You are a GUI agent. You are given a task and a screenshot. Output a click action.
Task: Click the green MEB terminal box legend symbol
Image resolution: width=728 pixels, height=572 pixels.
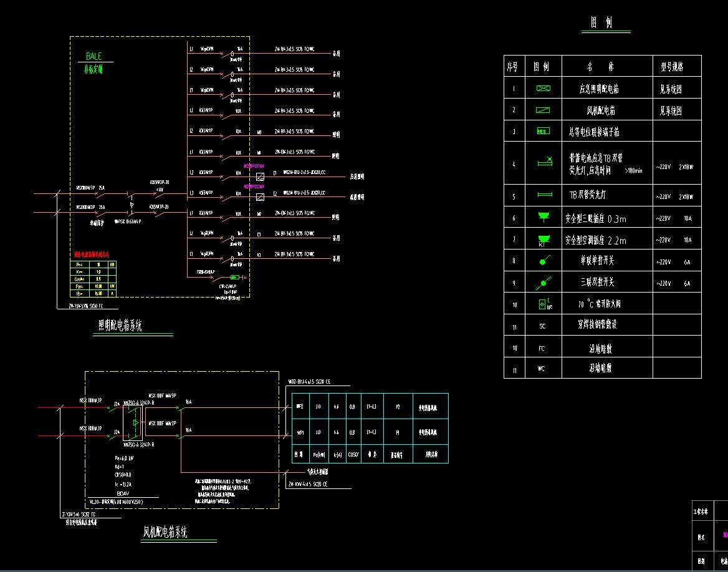tap(543, 132)
